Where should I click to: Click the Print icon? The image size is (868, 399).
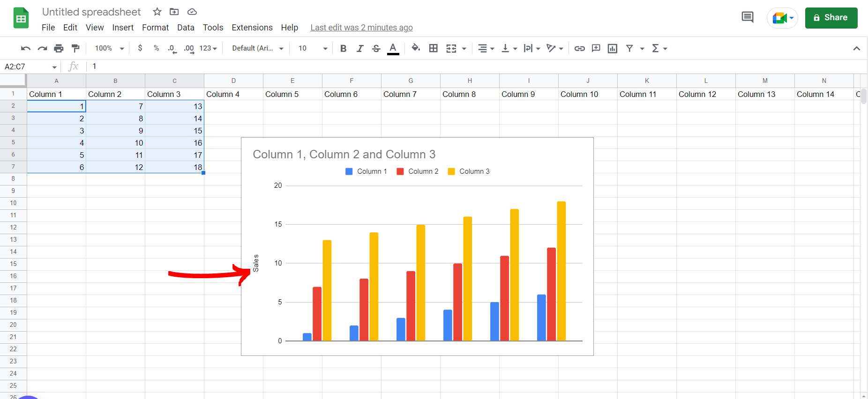59,48
